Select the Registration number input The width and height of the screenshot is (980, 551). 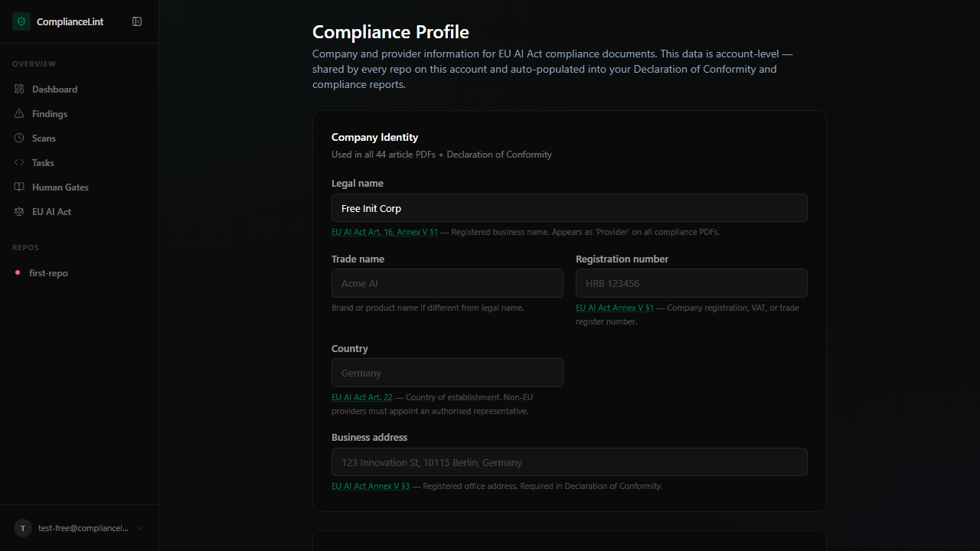coord(691,283)
